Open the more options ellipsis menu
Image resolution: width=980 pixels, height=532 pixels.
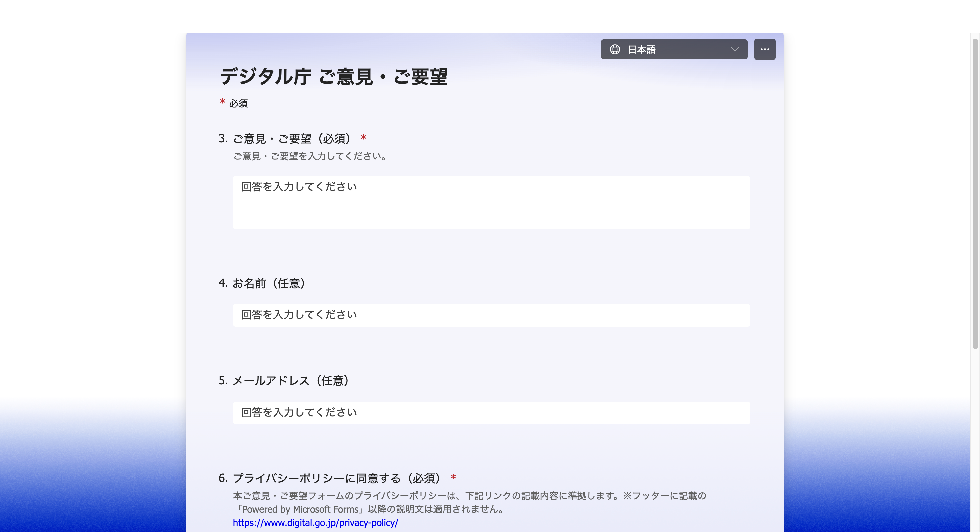pos(765,49)
